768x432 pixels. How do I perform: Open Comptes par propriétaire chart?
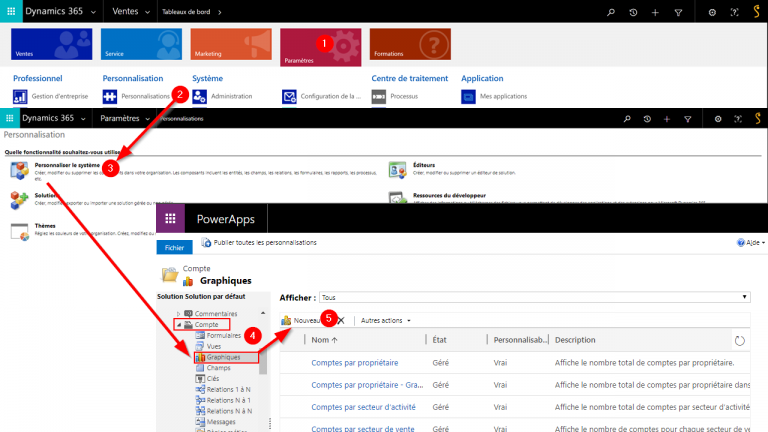355,363
